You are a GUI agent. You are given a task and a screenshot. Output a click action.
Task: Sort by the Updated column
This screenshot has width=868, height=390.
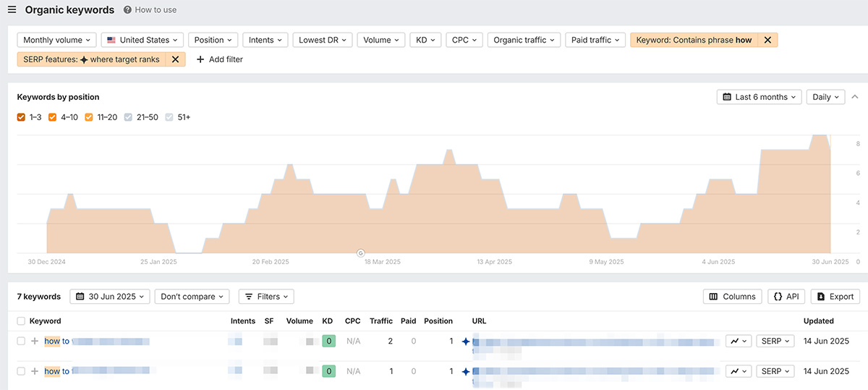point(819,321)
